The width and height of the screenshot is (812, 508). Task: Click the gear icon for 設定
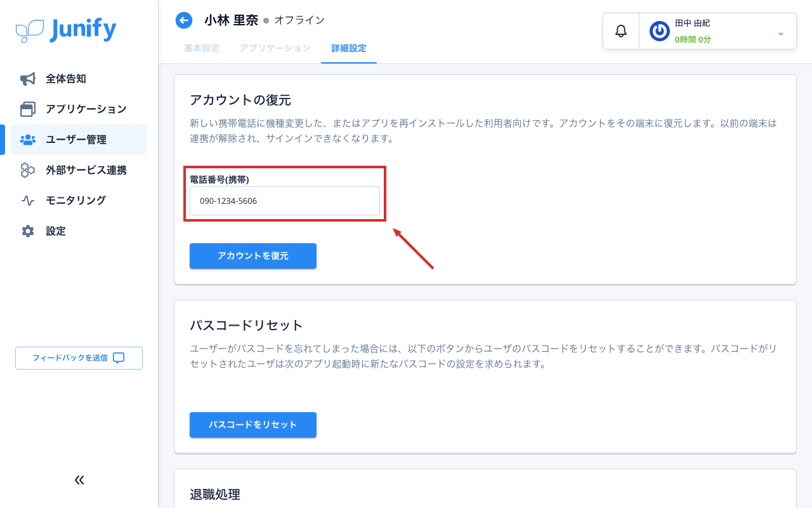tap(28, 231)
